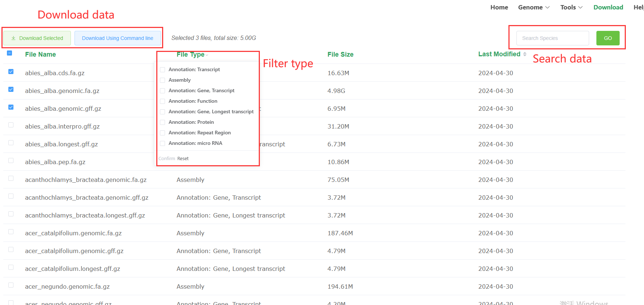The height and width of the screenshot is (305, 644).
Task: Click Confirm in the filter popup
Action: pos(167,159)
